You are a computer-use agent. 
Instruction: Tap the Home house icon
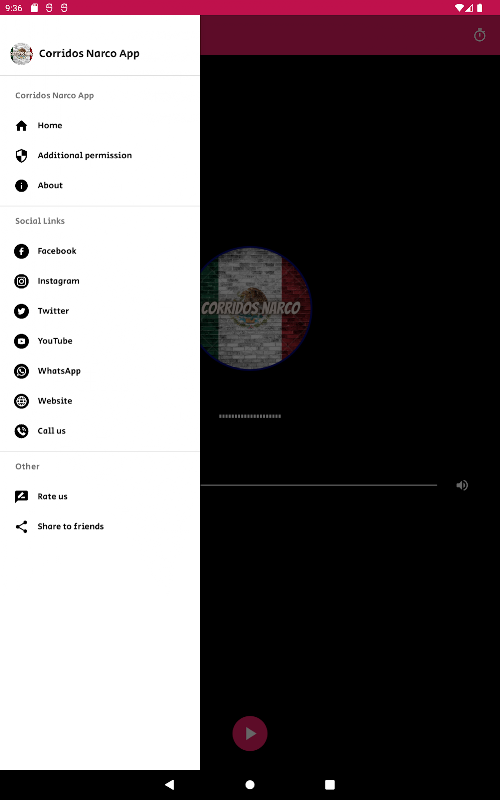point(21,126)
